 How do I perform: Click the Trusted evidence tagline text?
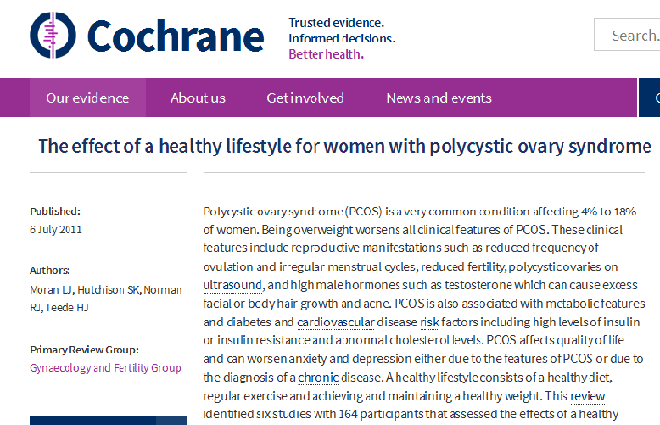coord(336,22)
